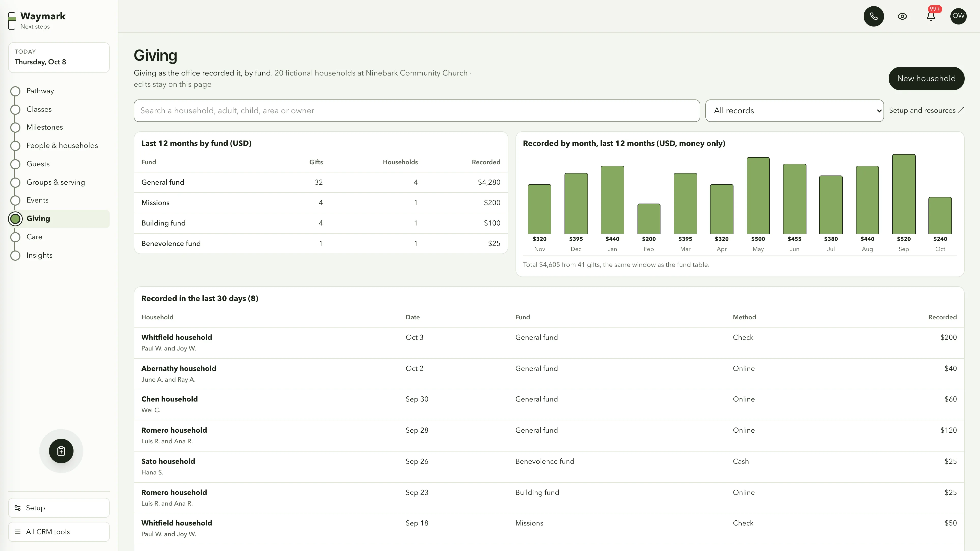
Task: Open Chen household record
Action: coord(549,405)
